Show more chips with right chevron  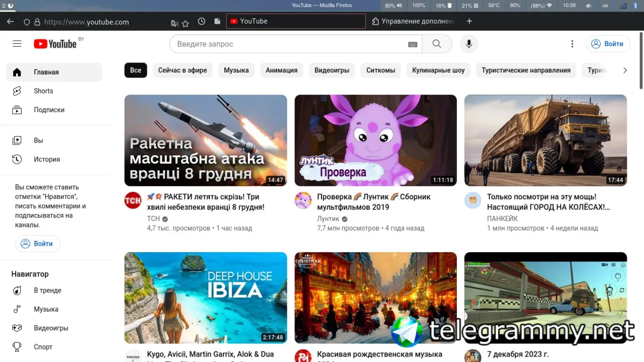[x=625, y=70]
